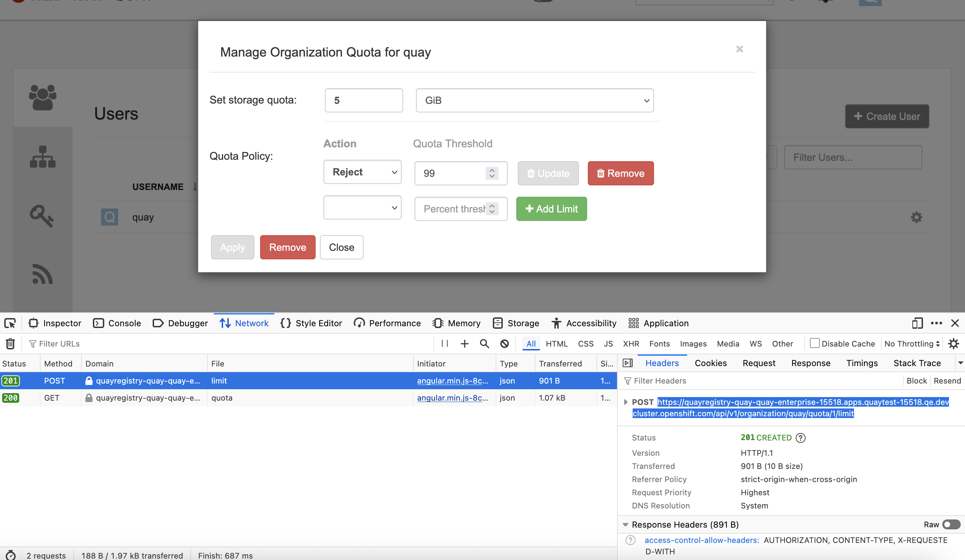The image size is (965, 560).
Task: Hide the request details pane icon
Action: pos(628,363)
